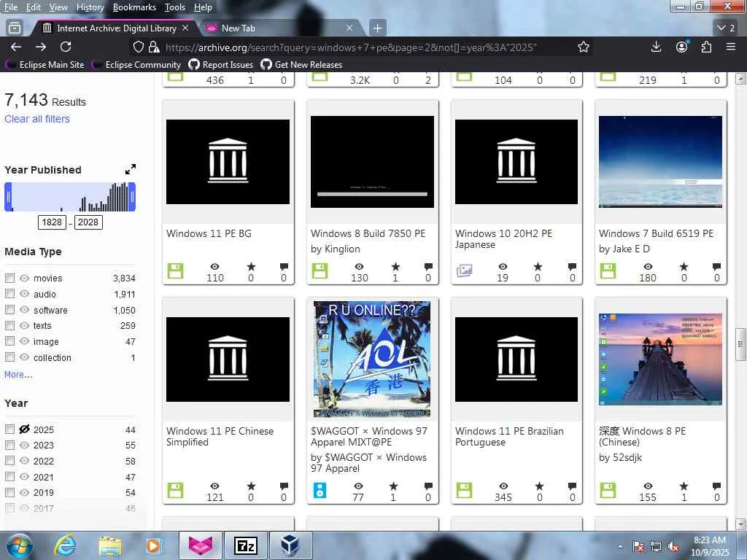The height and width of the screenshot is (560, 747).
Task: Click the shield tracking protection icon
Action: [x=138, y=47]
